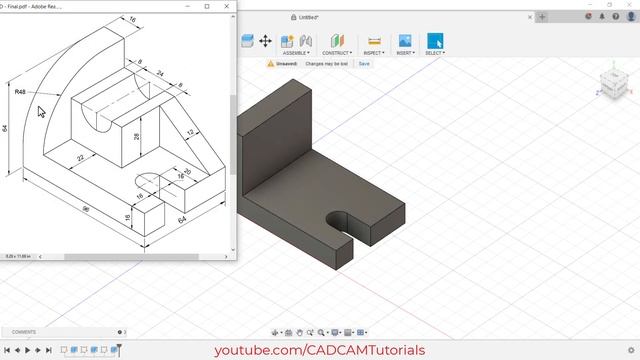This screenshot has width=640, height=360.
Task: Open the INSERT dropdown menu
Action: click(x=405, y=53)
